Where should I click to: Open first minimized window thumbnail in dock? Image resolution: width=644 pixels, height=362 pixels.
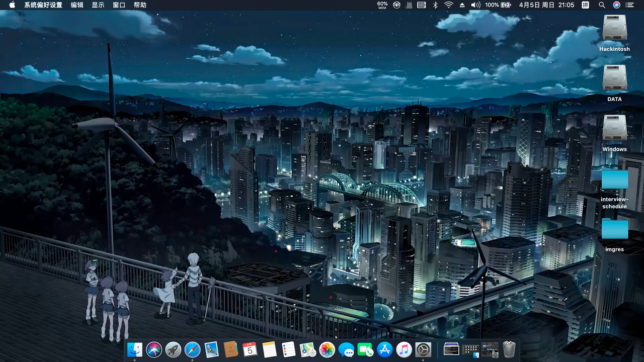tap(451, 349)
